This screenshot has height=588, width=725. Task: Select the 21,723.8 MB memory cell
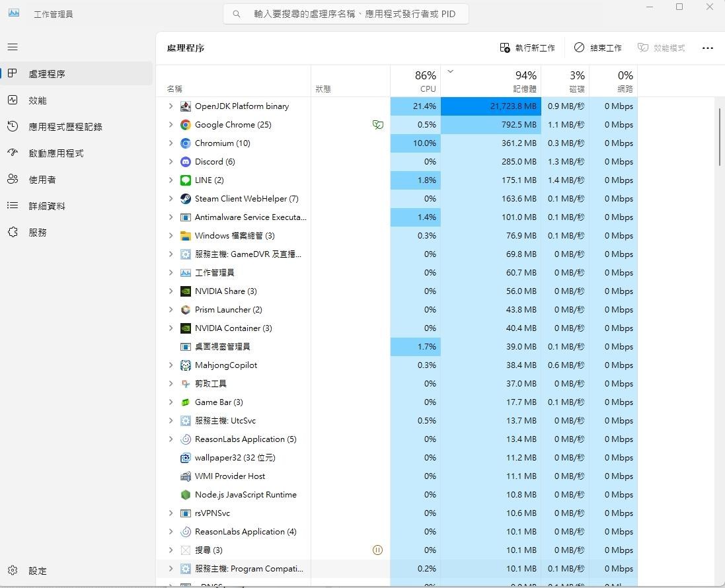(491, 106)
